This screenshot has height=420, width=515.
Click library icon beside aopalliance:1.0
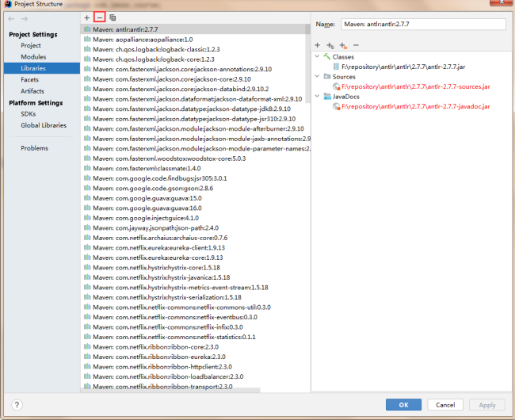pos(87,40)
